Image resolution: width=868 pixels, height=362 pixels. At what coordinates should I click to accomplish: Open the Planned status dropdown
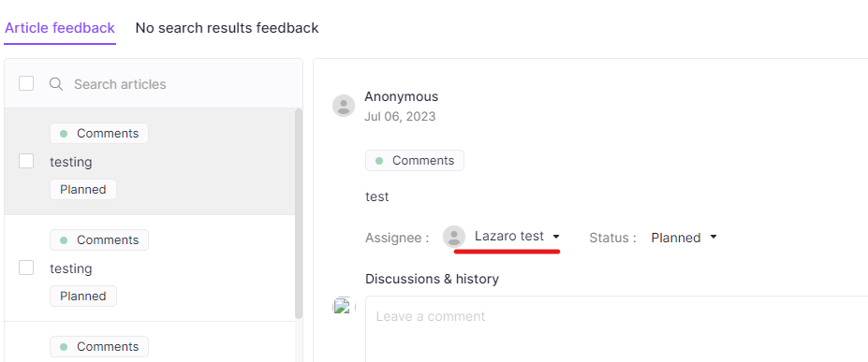pyautogui.click(x=684, y=238)
